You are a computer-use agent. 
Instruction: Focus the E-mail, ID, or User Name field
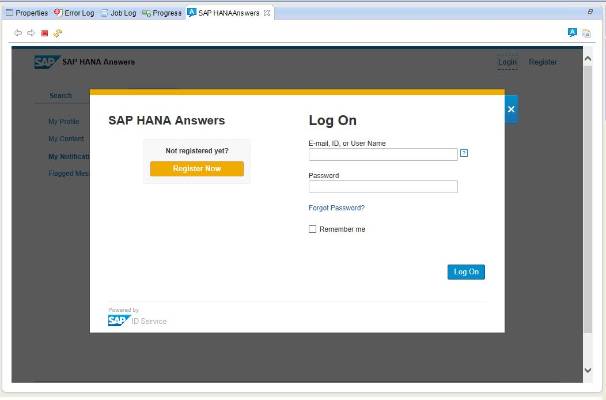pyautogui.click(x=383, y=154)
